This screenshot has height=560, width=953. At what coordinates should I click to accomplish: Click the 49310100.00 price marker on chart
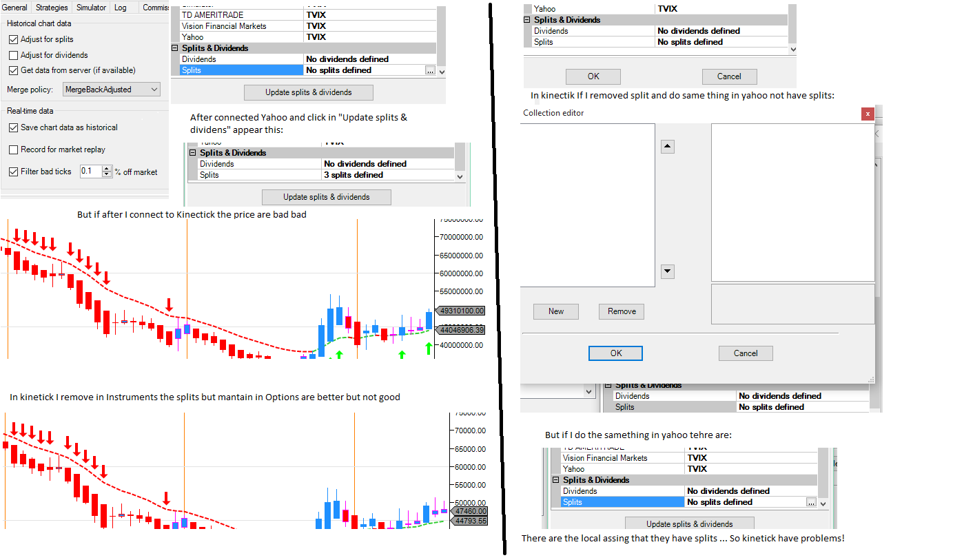coord(462,311)
